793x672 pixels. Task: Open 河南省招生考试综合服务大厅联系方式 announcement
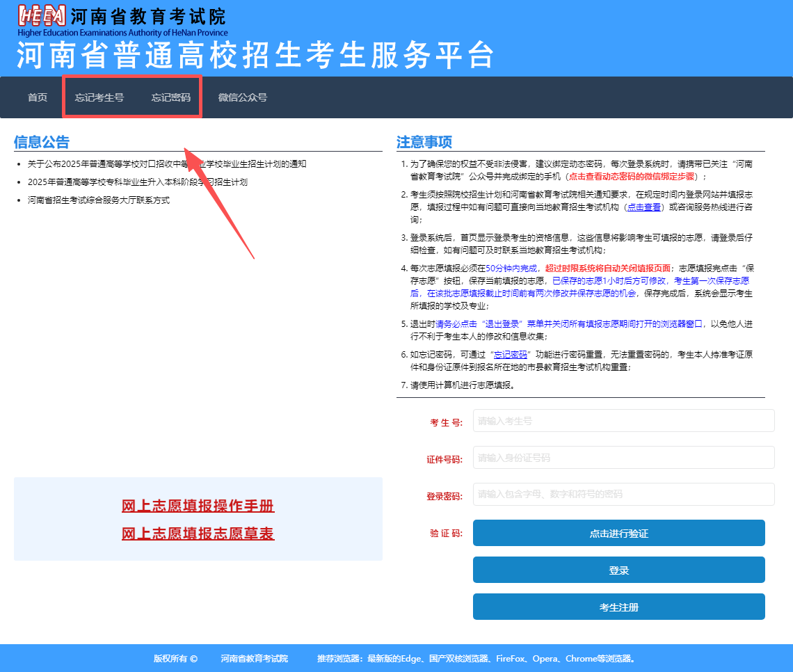click(x=99, y=200)
